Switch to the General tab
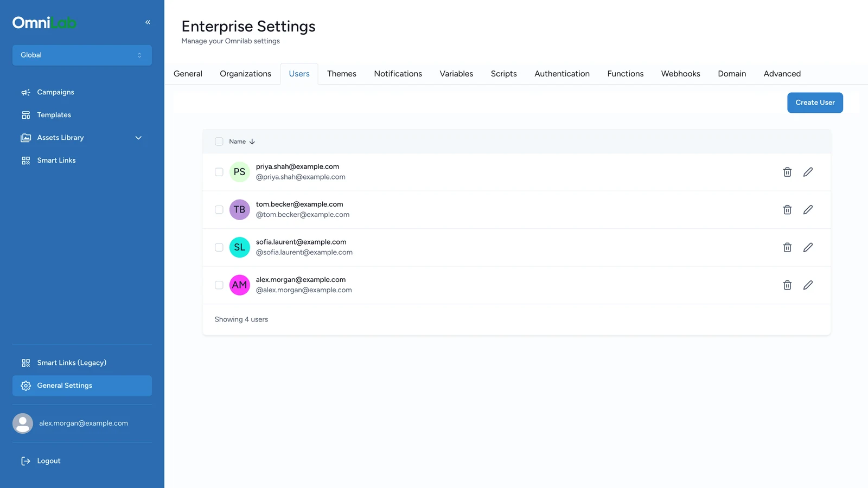Image resolution: width=868 pixels, height=488 pixels. coord(188,74)
